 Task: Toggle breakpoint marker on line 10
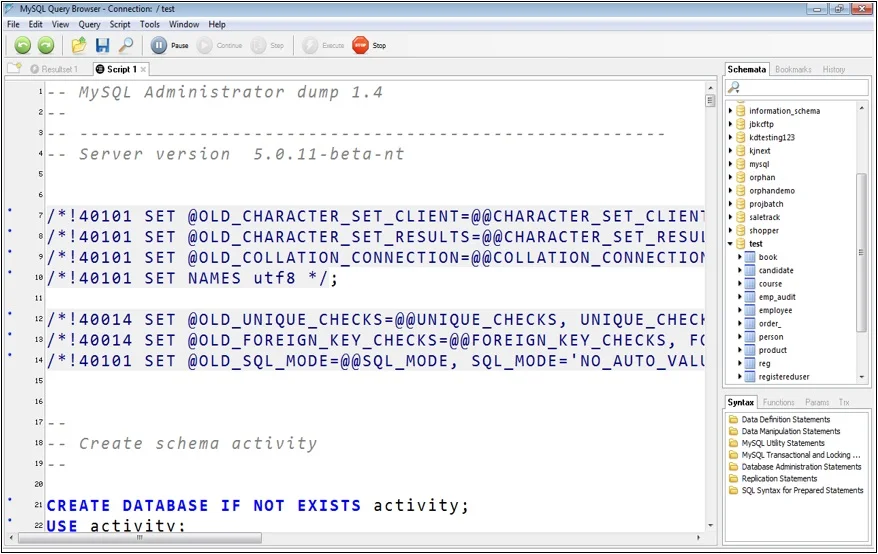click(x=10, y=272)
